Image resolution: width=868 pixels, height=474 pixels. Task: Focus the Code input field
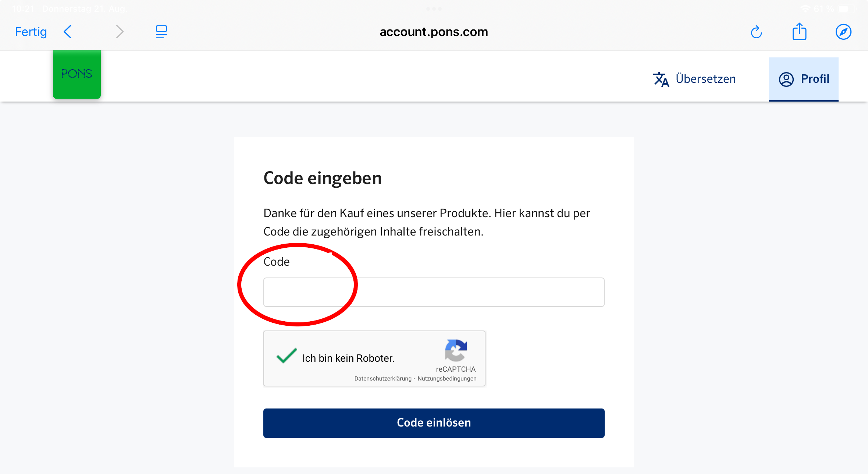pos(434,292)
